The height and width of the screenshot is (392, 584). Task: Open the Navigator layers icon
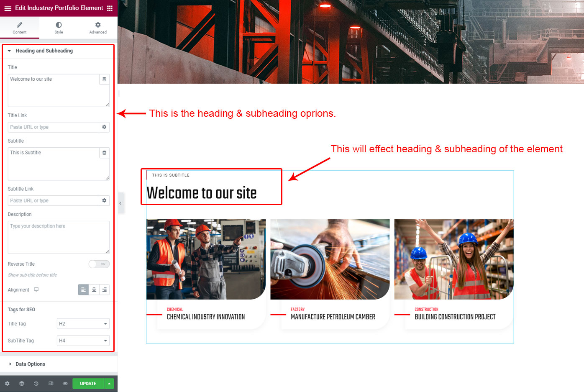coord(22,384)
